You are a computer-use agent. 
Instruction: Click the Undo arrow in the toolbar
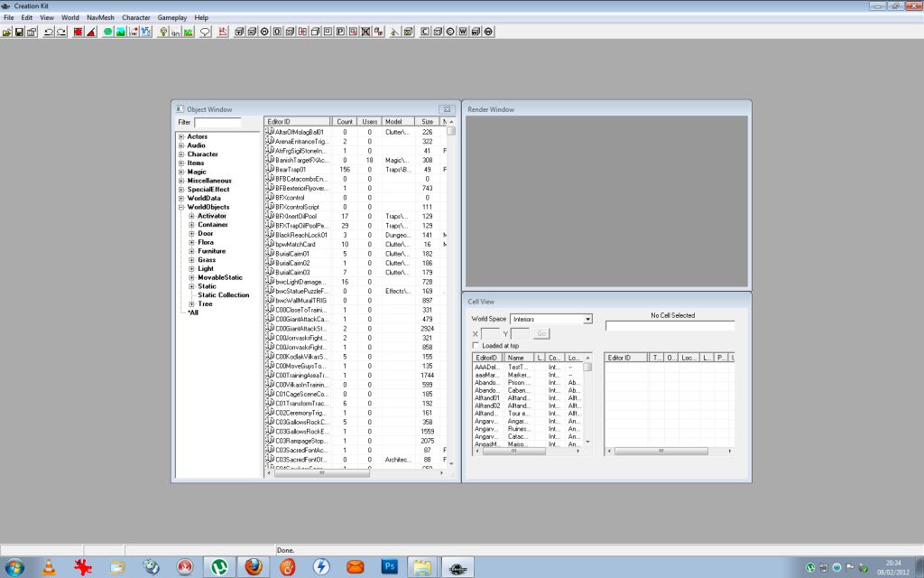tap(49, 32)
